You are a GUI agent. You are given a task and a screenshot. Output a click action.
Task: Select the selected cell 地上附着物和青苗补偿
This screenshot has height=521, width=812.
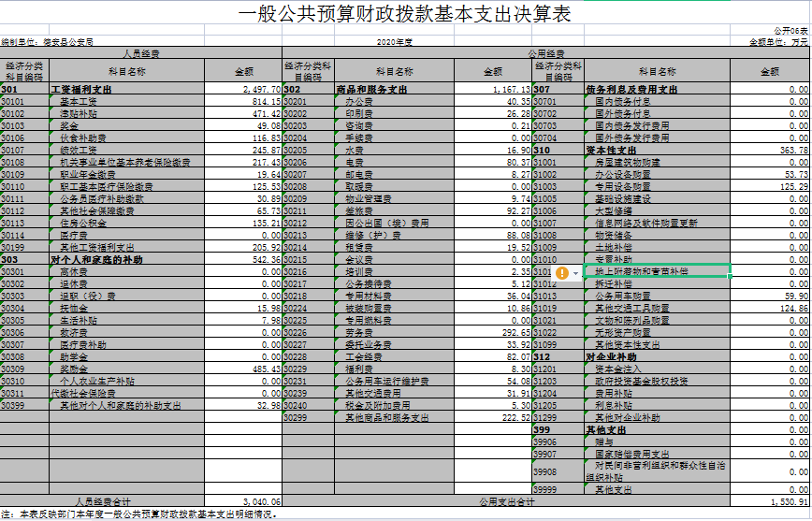[656, 271]
